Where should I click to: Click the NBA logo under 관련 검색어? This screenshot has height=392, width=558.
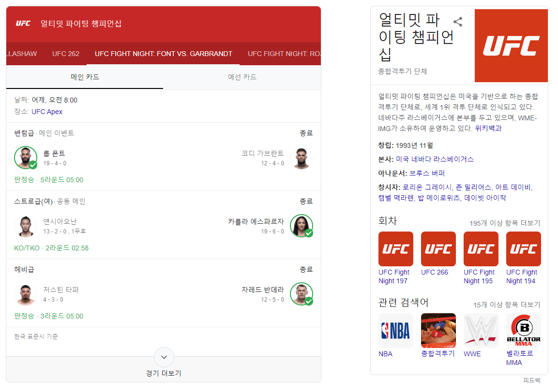pyautogui.click(x=395, y=330)
